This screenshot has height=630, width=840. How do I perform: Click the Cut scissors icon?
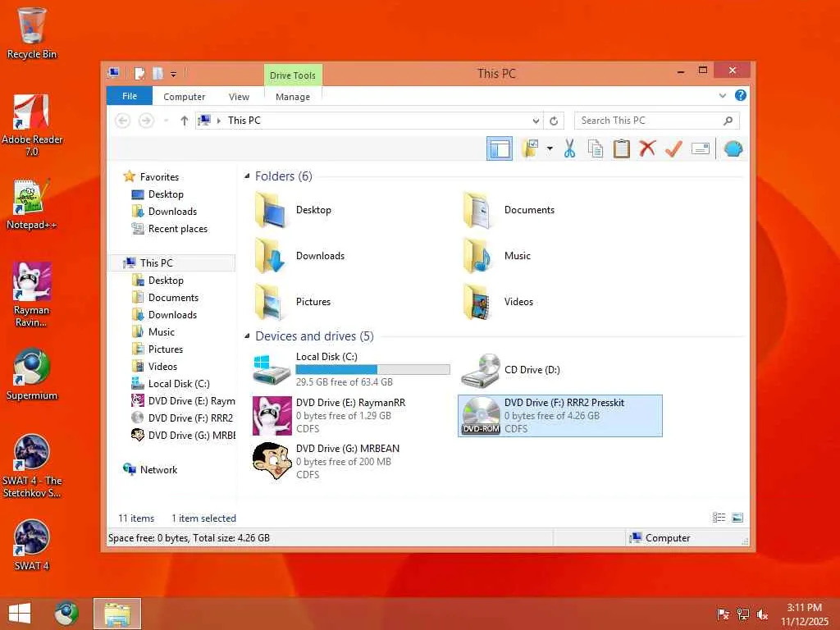[569, 148]
